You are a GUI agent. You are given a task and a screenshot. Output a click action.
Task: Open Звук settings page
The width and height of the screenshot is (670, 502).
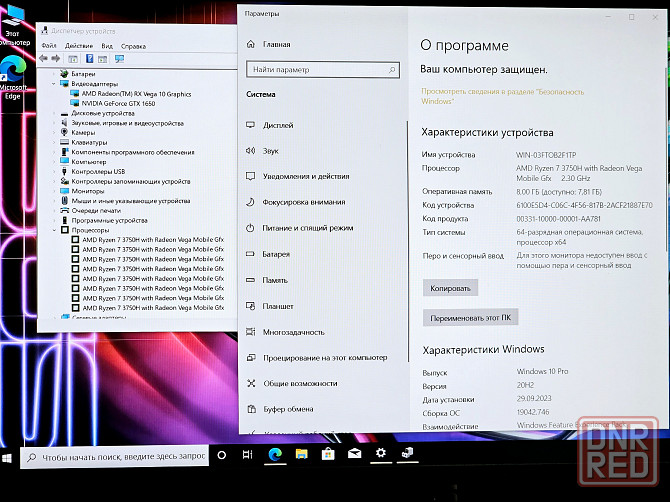click(x=262, y=151)
